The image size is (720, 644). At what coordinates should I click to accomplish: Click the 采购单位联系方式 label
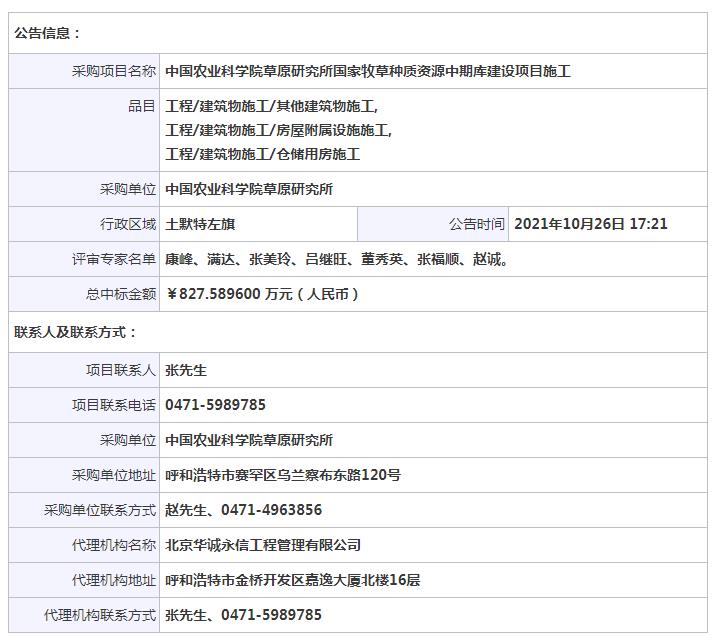[100, 510]
